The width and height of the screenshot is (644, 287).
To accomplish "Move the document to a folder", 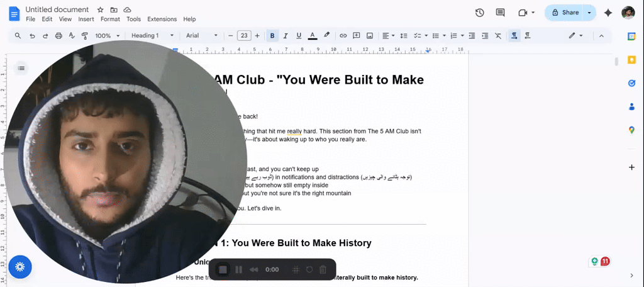I will (x=114, y=10).
